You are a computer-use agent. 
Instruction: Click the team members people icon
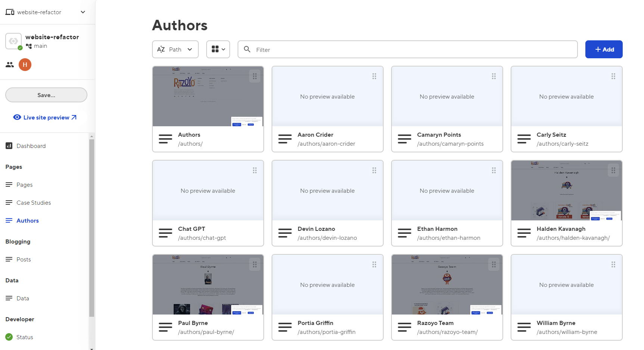(10, 65)
